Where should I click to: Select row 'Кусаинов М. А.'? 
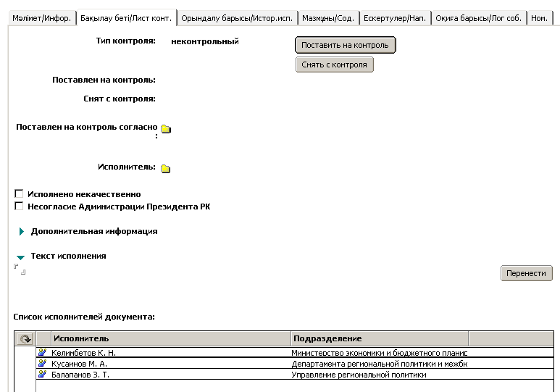[295, 364]
